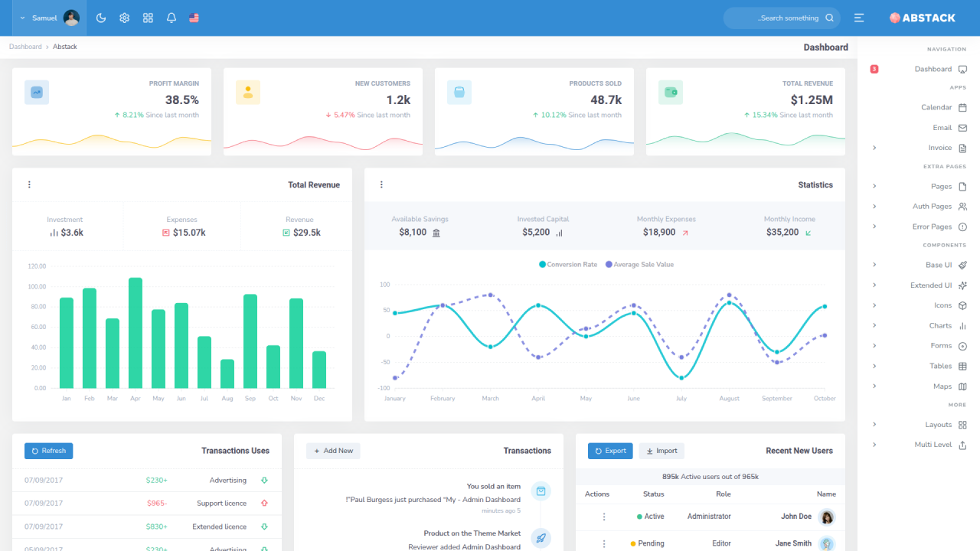980x551 pixels.
Task: Click the Invested Capital bars icon
Action: click(559, 233)
